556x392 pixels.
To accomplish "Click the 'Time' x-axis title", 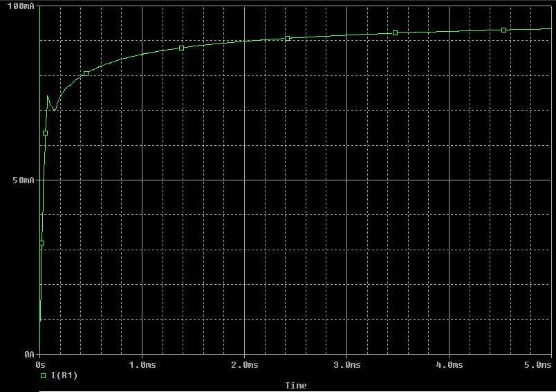I will coord(296,386).
